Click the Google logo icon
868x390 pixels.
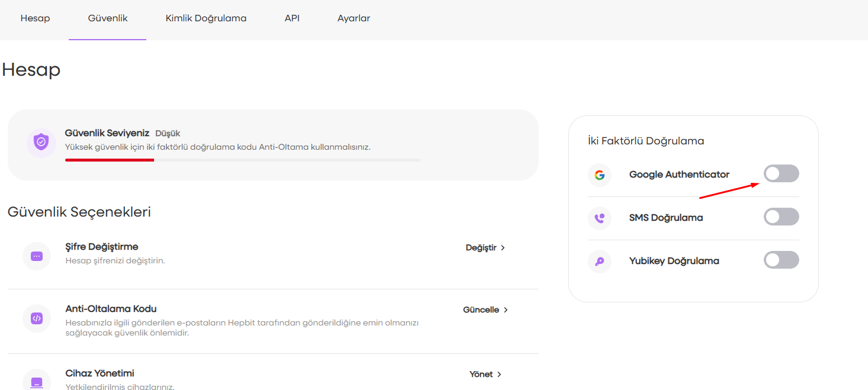click(600, 175)
